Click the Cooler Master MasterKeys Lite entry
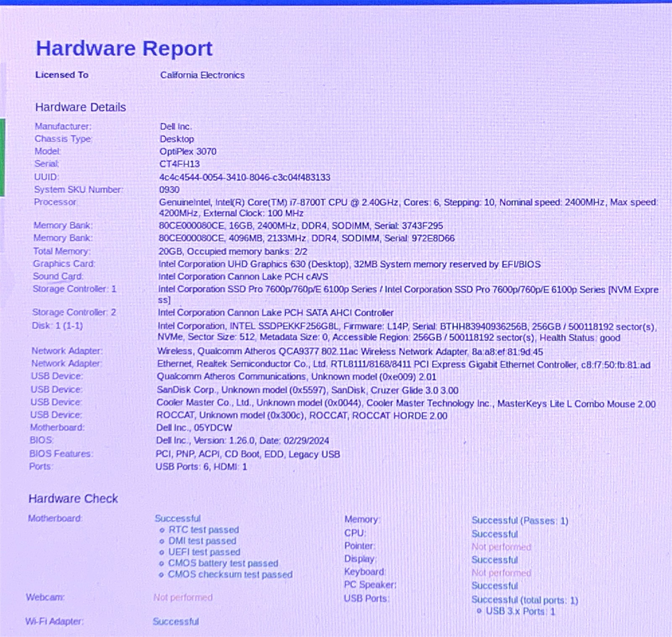 (x=406, y=404)
